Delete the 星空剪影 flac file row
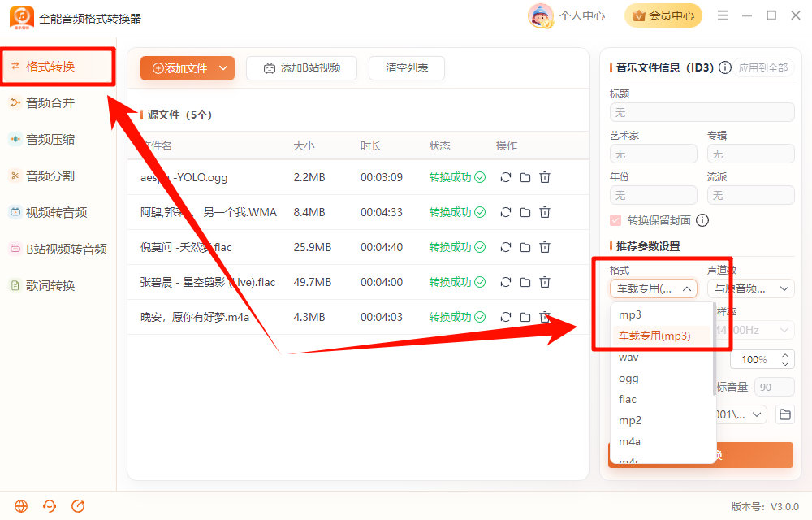This screenshot has height=520, width=812. click(545, 282)
